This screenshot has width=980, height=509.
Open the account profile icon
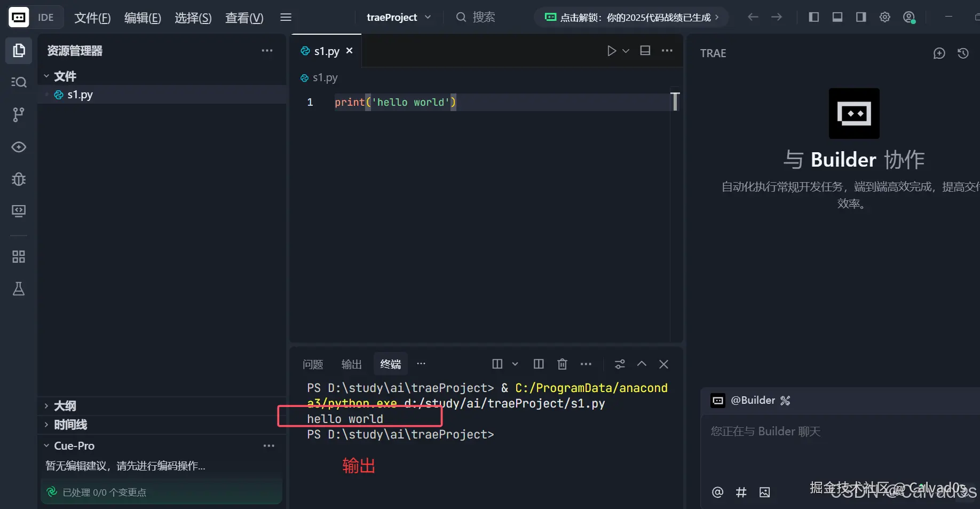coord(909,17)
